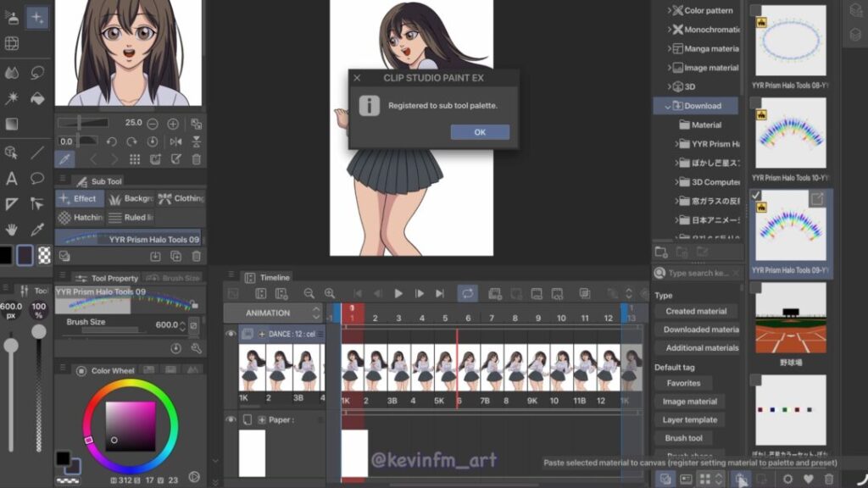This screenshot has height=488, width=868.
Task: Click OK in the Clip Studio Paint dialog
Action: point(480,132)
